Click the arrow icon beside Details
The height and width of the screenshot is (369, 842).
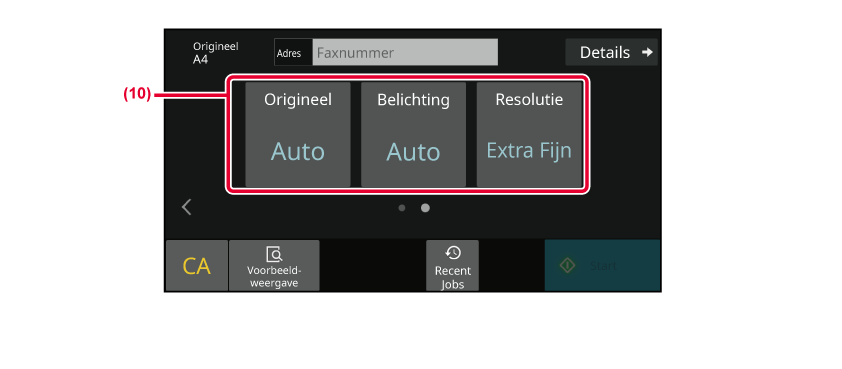(648, 52)
